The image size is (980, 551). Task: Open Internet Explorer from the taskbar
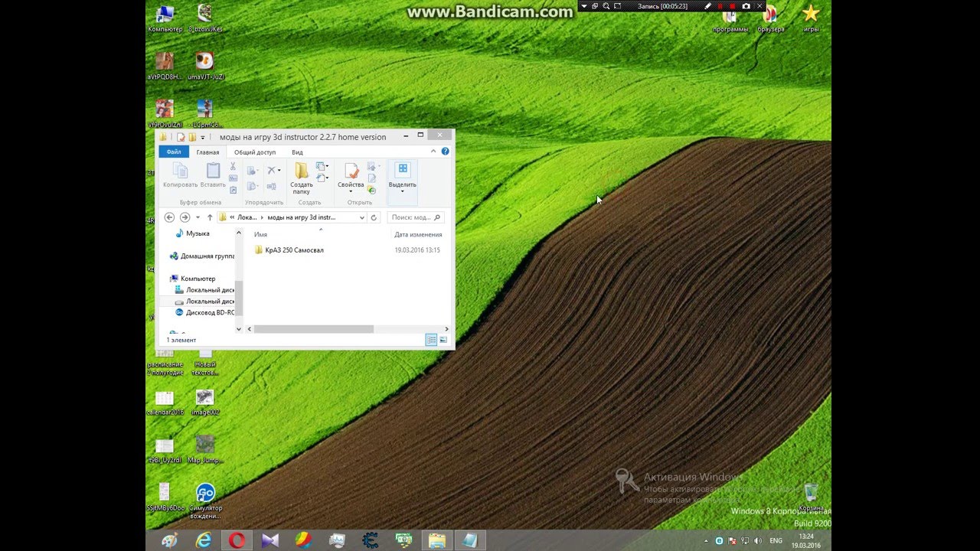204,540
